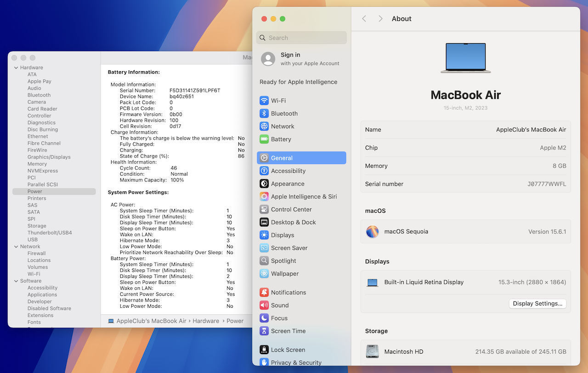The width and height of the screenshot is (588, 373).
Task: Select Camera in the Hardware list
Action: pyautogui.click(x=37, y=102)
